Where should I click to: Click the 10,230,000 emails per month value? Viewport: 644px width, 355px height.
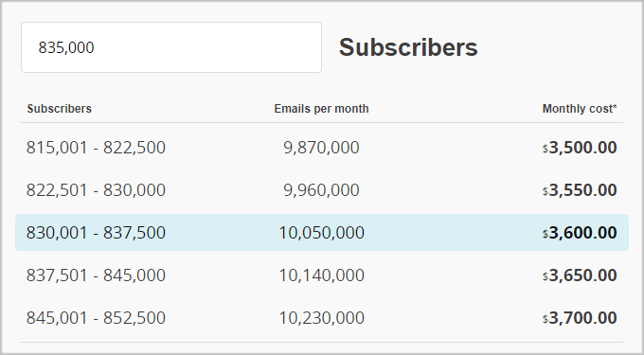322,318
